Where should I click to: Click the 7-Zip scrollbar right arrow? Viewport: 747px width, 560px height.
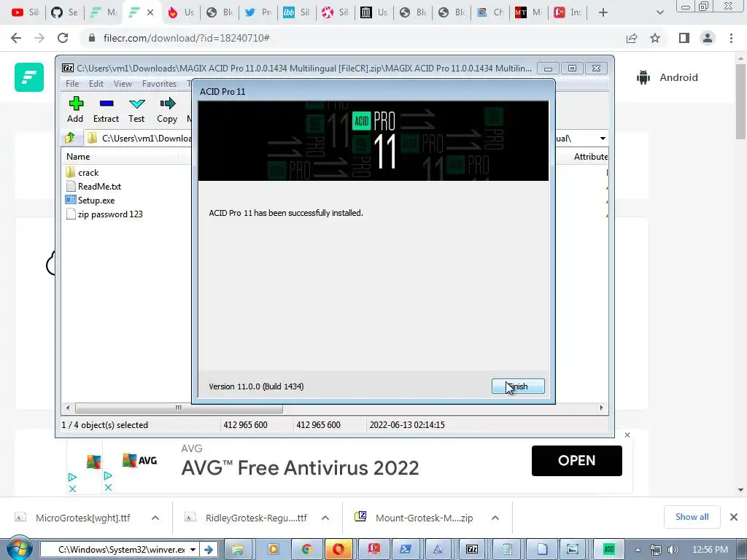tap(601, 408)
